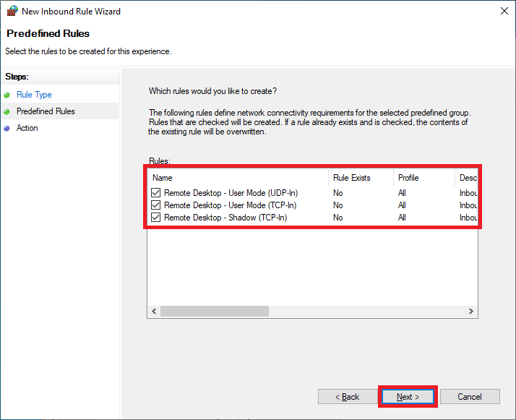Select the Predefined Rules step

click(x=46, y=111)
